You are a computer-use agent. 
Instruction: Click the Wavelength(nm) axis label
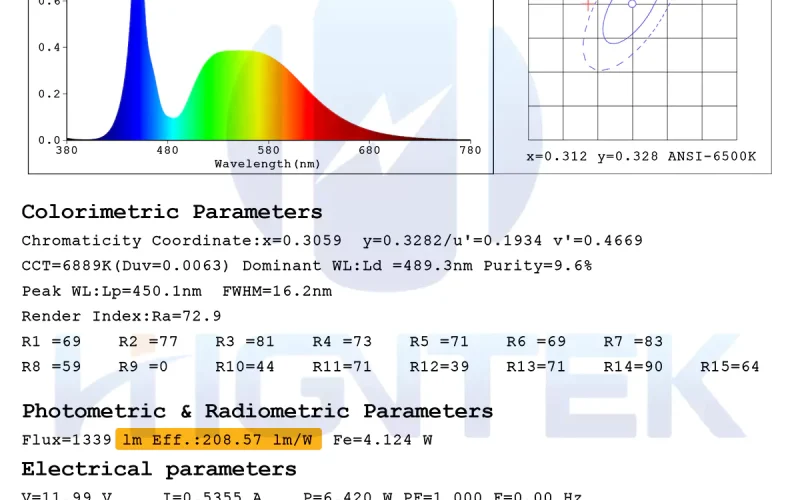coord(267,164)
